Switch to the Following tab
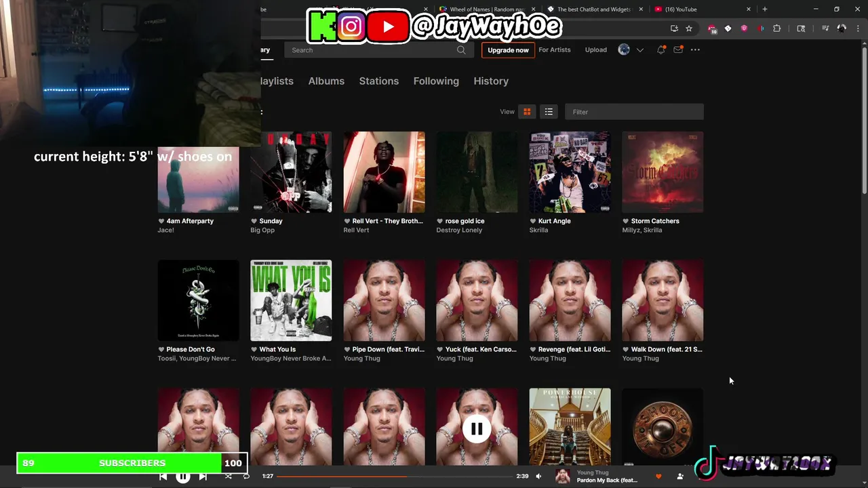Viewport: 868px width, 488px height. [x=436, y=81]
